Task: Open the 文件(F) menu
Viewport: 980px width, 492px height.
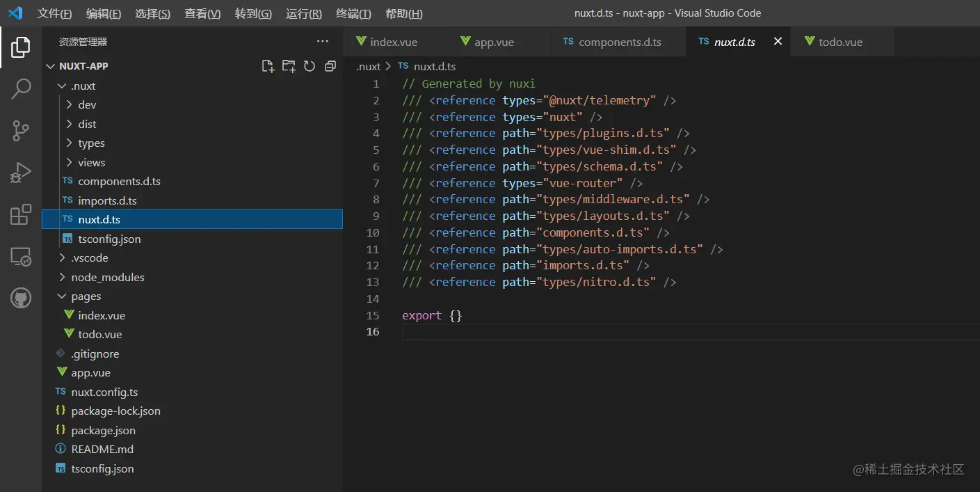Action: tap(55, 13)
